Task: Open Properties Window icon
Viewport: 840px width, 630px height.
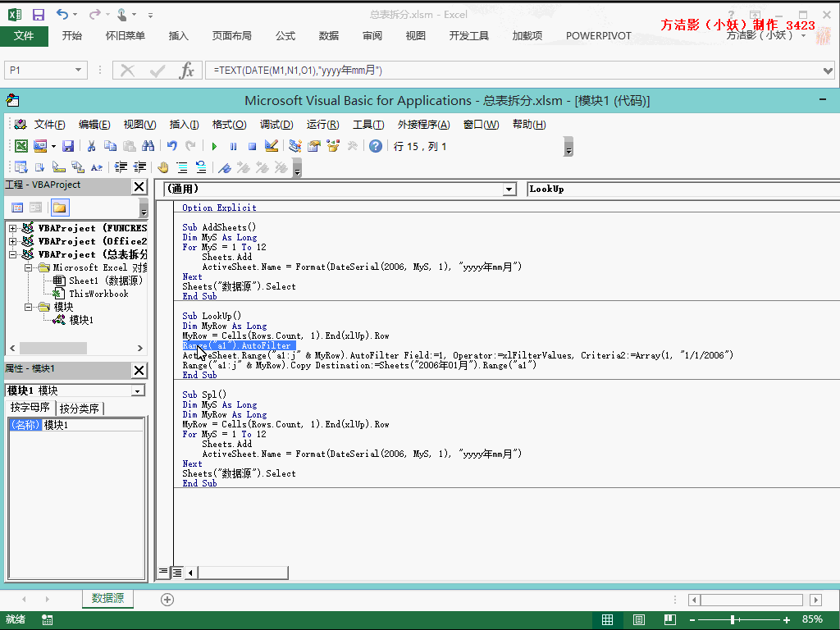Action: [x=314, y=146]
